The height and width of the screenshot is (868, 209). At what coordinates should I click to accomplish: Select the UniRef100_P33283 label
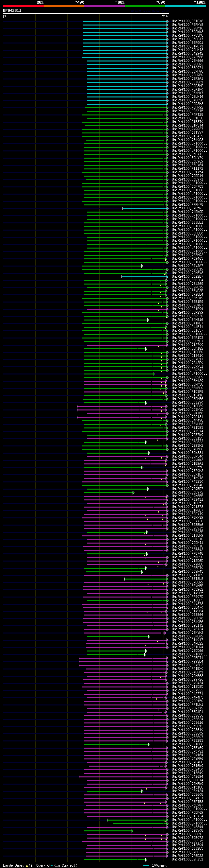(187, 741)
